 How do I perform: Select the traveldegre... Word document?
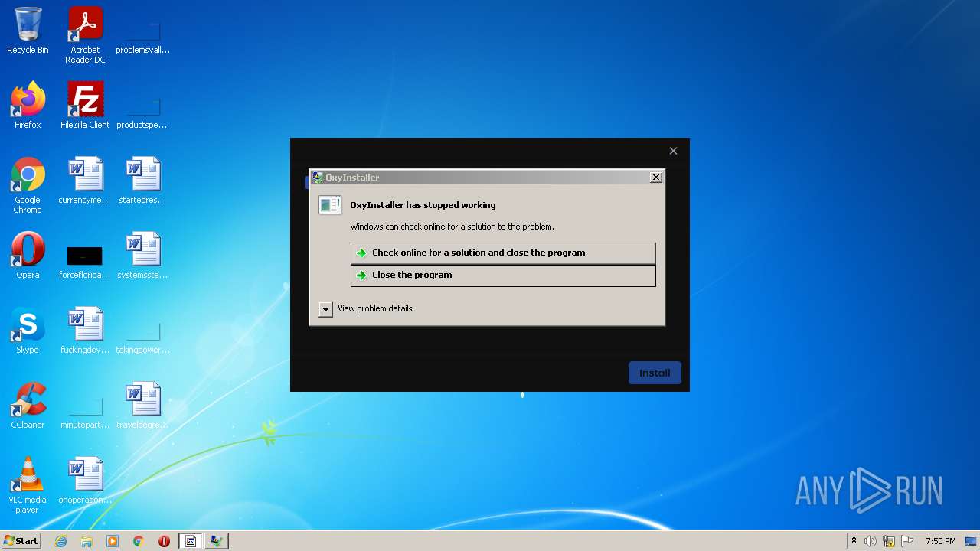(x=142, y=406)
